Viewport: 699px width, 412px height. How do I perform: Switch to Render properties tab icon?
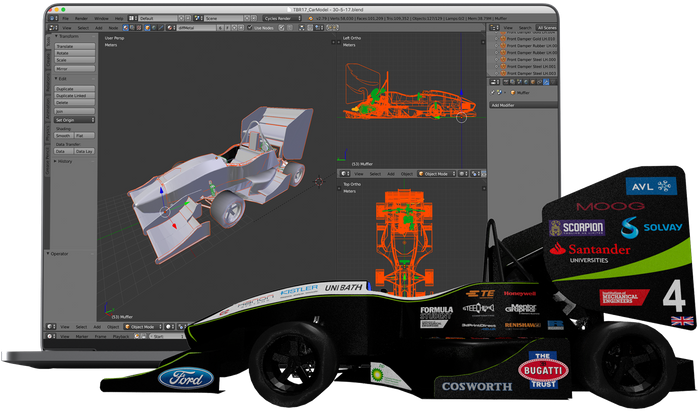click(506, 82)
